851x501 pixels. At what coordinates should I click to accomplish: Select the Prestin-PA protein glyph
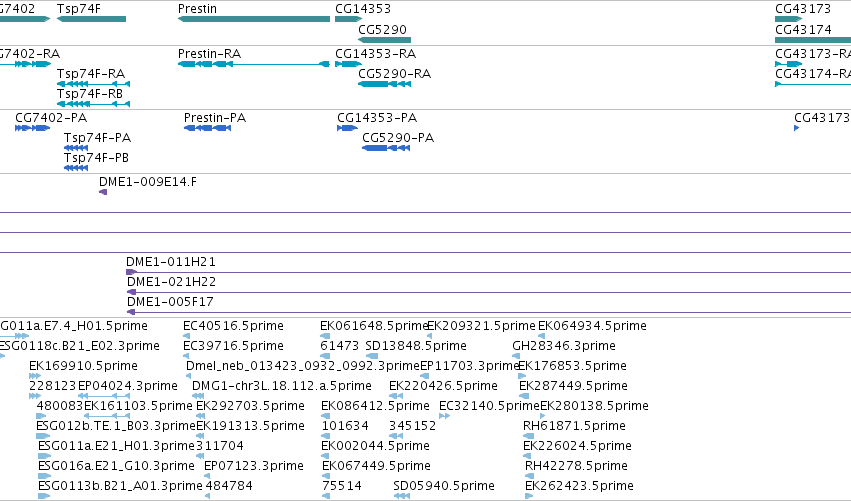207,128
